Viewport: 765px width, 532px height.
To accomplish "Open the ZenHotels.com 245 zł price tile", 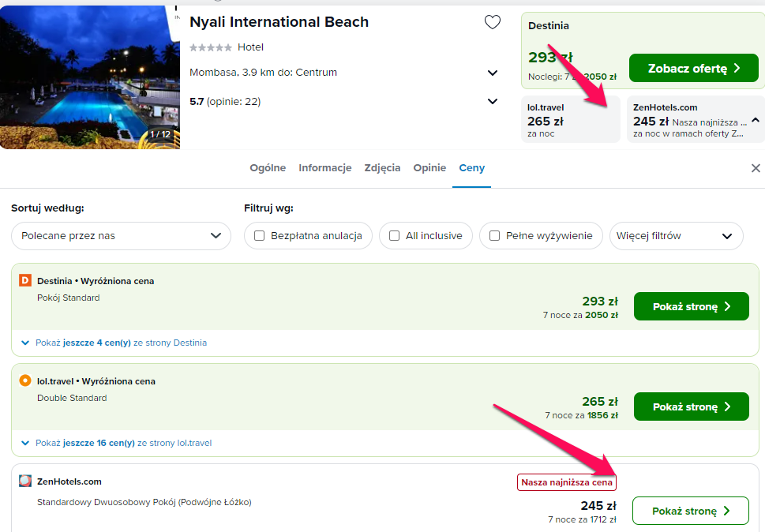I will point(696,119).
